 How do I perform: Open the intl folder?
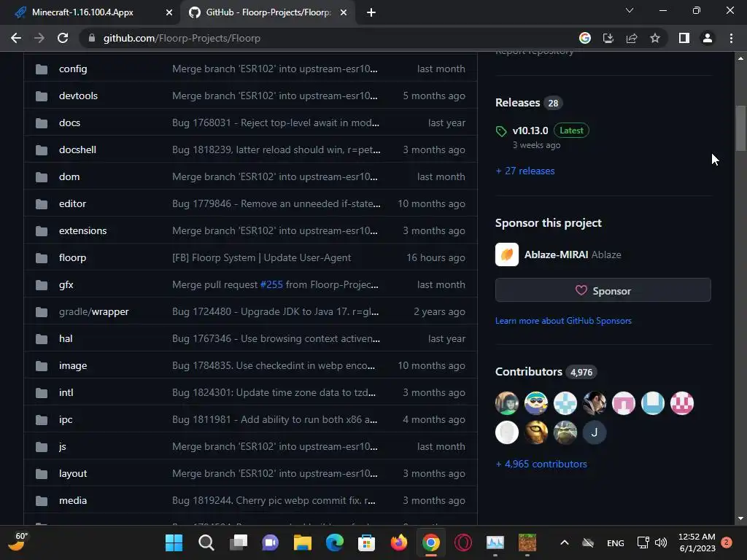[x=66, y=392]
